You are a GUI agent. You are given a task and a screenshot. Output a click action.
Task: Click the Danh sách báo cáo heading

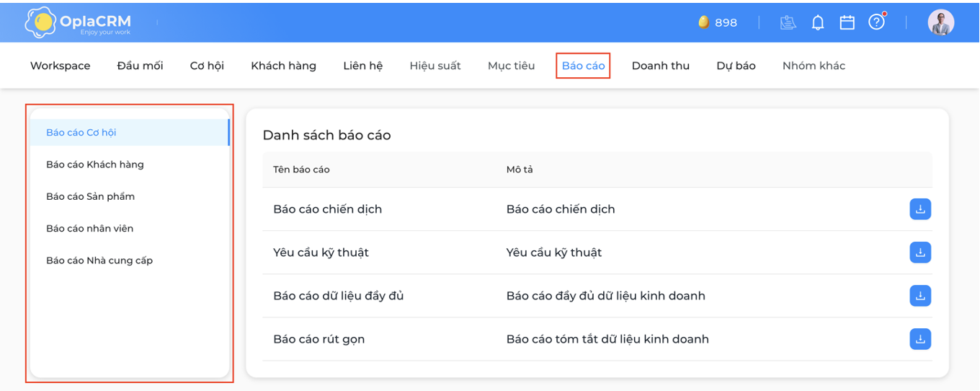[326, 135]
